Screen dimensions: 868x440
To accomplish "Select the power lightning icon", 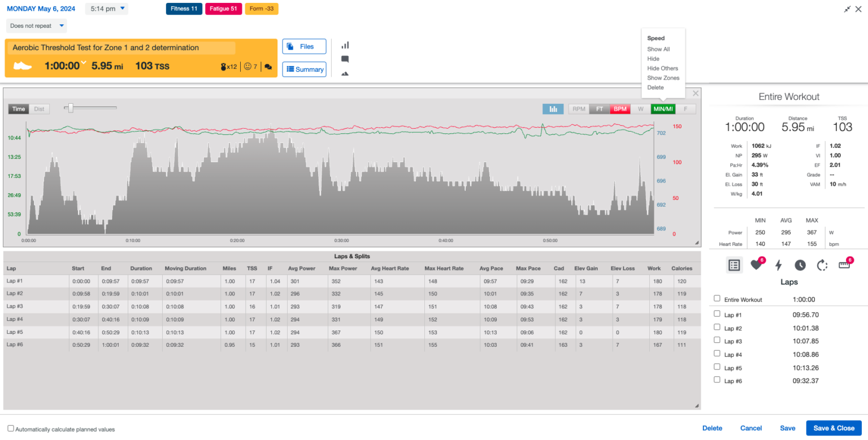I will (779, 265).
